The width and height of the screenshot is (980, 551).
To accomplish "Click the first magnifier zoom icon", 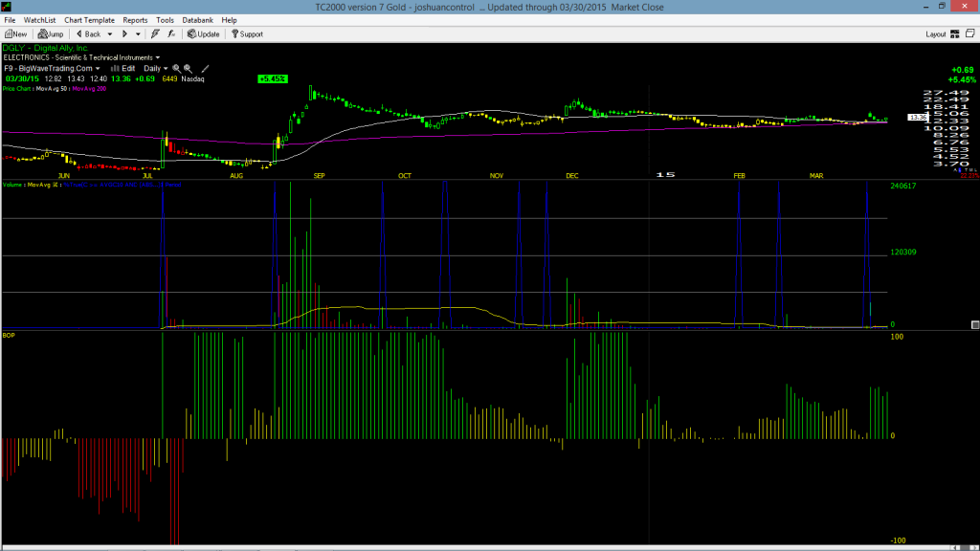I will coord(176,69).
